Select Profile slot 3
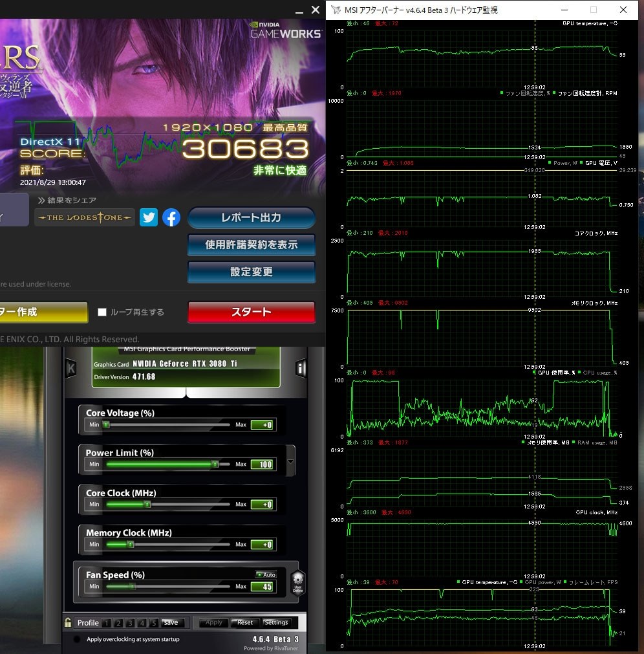644x654 pixels. (x=130, y=623)
